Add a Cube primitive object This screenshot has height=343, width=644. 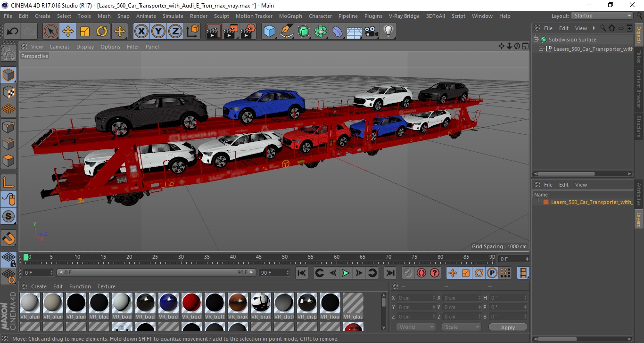pyautogui.click(x=270, y=32)
